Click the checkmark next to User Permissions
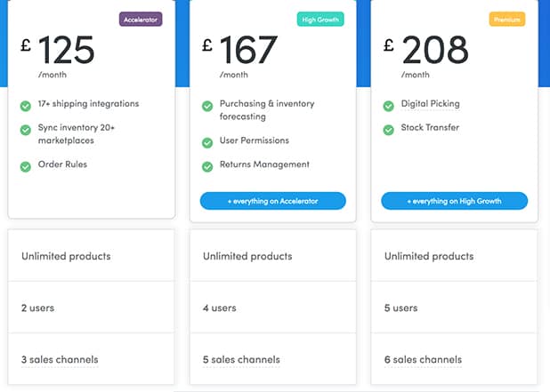 tap(207, 142)
